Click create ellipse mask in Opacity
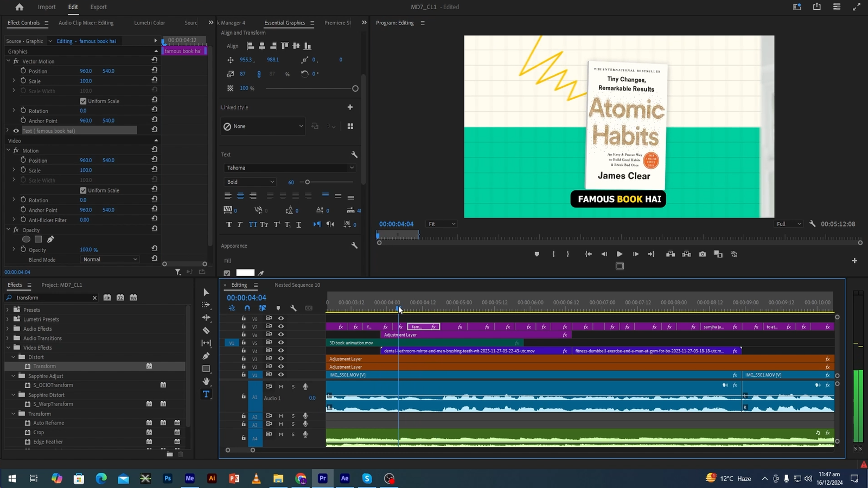868x488 pixels. [26, 239]
